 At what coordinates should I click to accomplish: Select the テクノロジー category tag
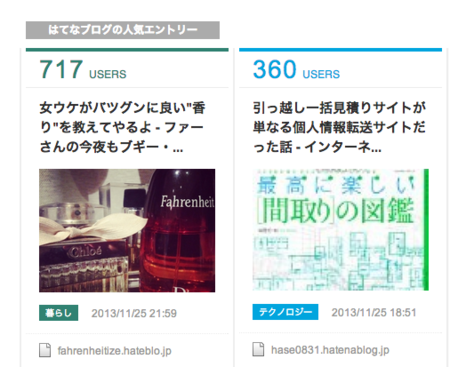click(285, 312)
